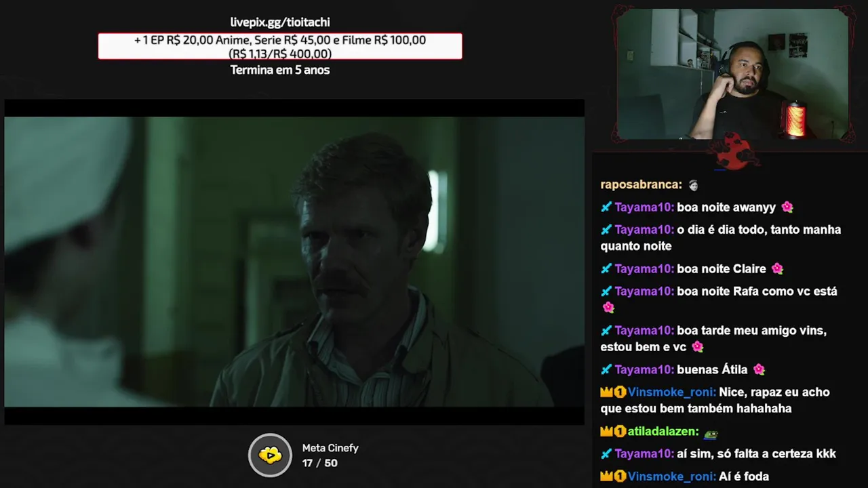Click Vinsmoke_roni username on 'Nice, rapaz' message
Screen dimensions: 868x488
click(671, 392)
